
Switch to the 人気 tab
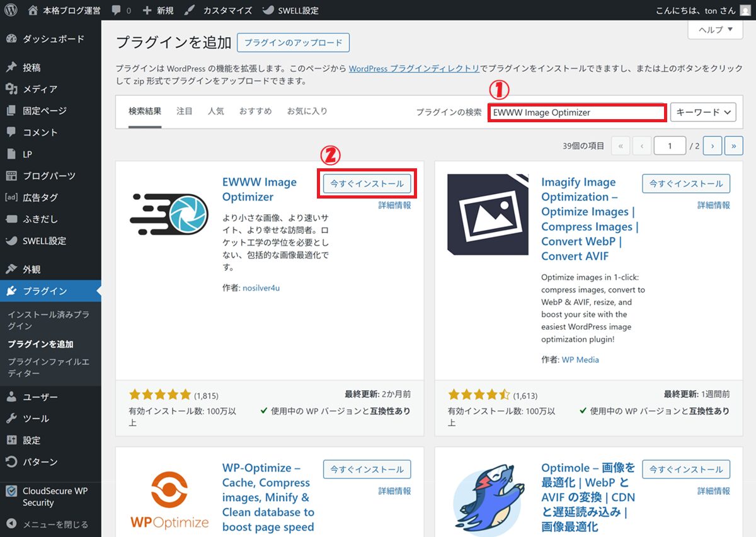pyautogui.click(x=215, y=112)
